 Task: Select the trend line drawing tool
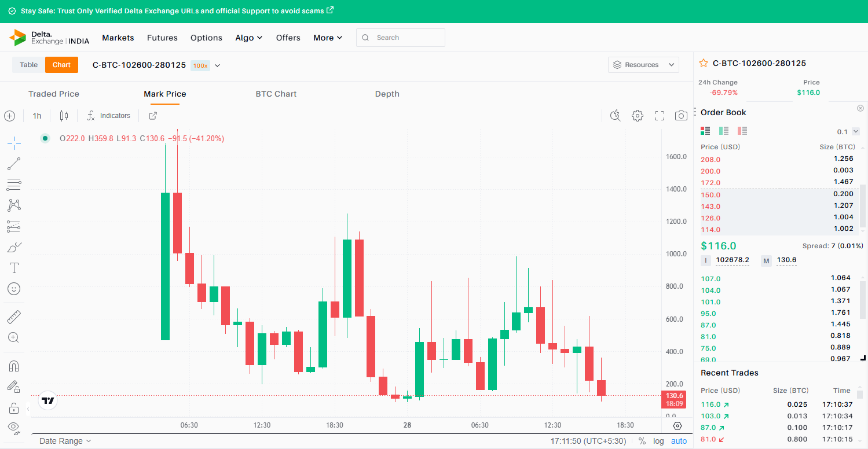[14, 164]
